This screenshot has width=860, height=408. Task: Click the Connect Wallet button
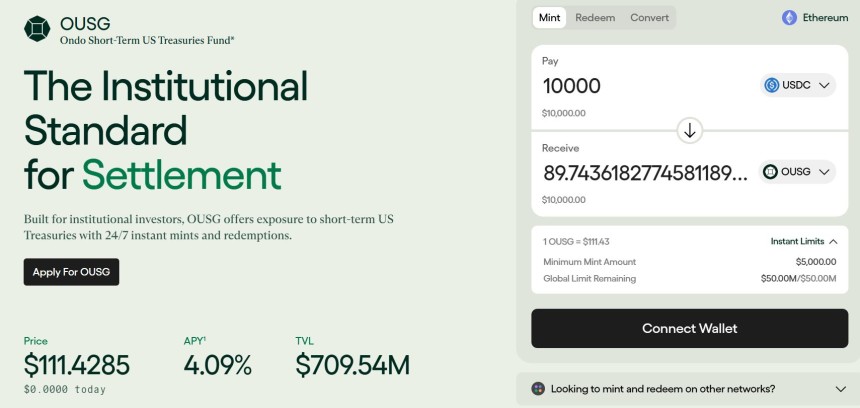tap(689, 328)
